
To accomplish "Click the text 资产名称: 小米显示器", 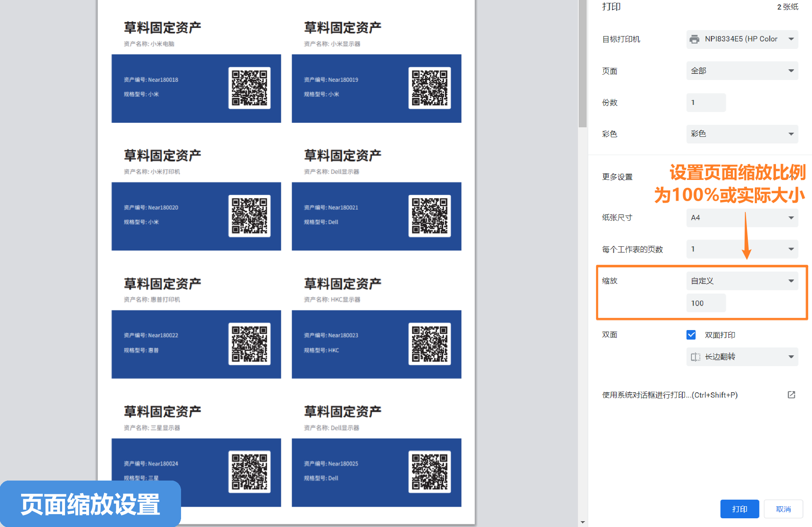I will [x=332, y=44].
